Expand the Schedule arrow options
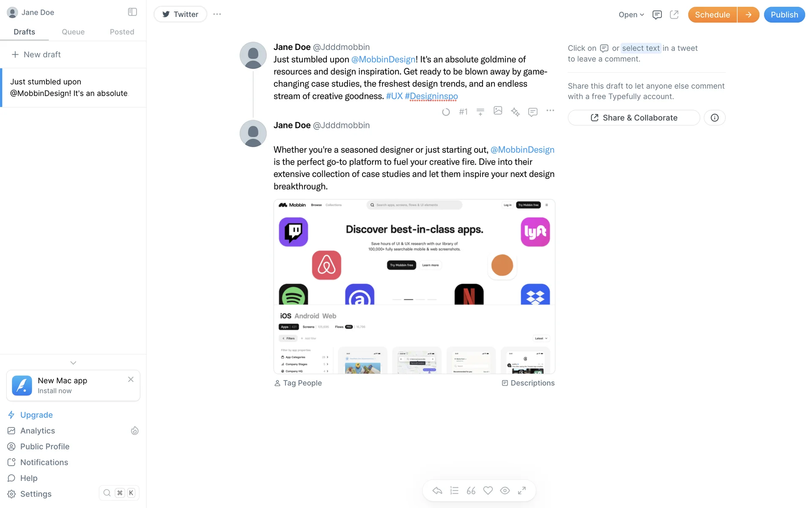Image resolution: width=812 pixels, height=508 pixels. 748,15
